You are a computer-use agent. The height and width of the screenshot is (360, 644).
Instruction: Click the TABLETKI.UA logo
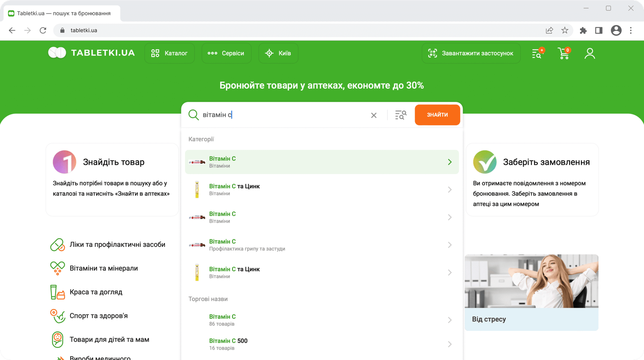point(91,53)
